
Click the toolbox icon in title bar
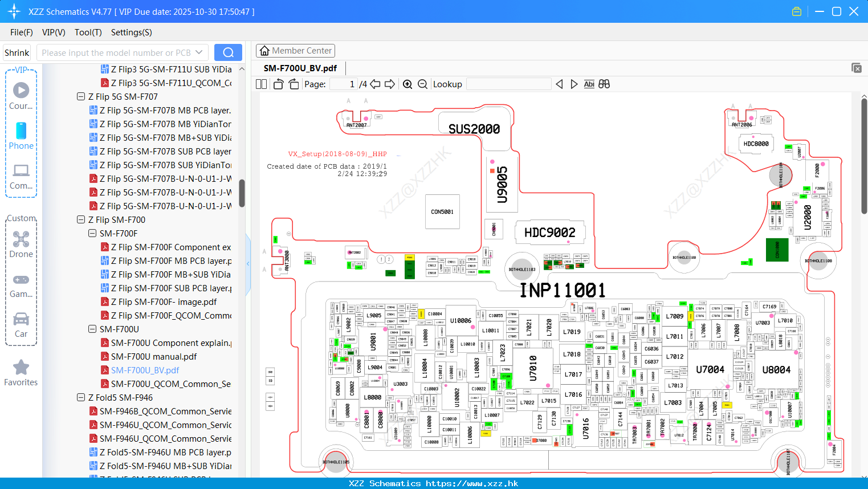tap(797, 11)
